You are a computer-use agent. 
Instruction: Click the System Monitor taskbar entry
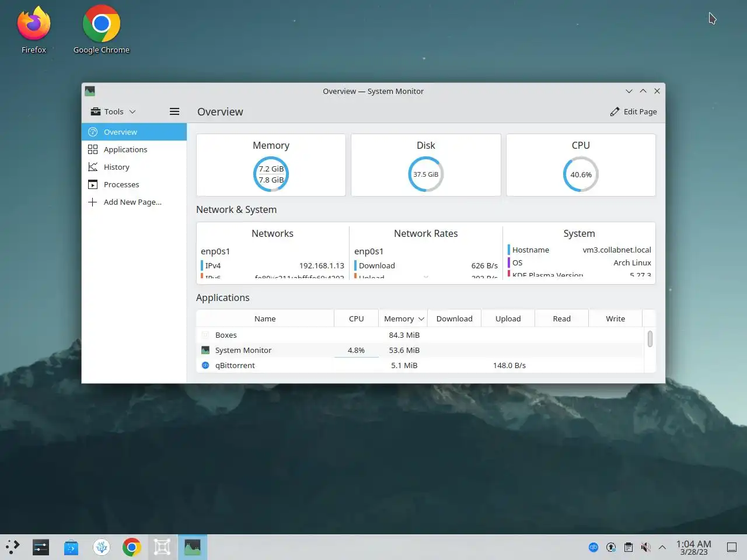tap(193, 547)
